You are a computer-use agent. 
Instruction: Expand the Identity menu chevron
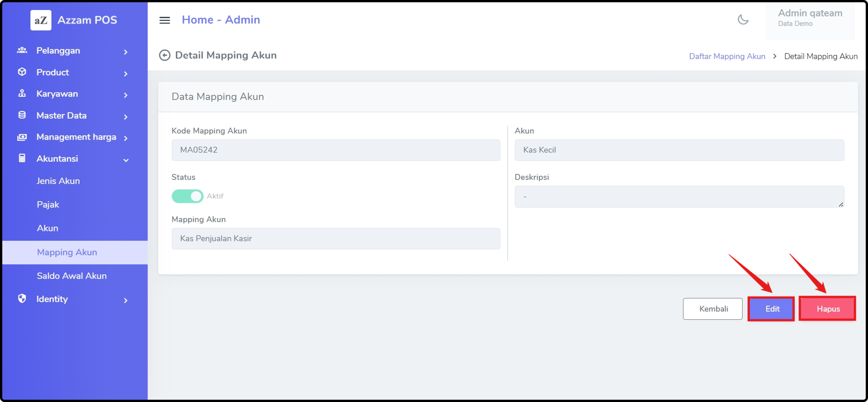pyautogui.click(x=126, y=300)
